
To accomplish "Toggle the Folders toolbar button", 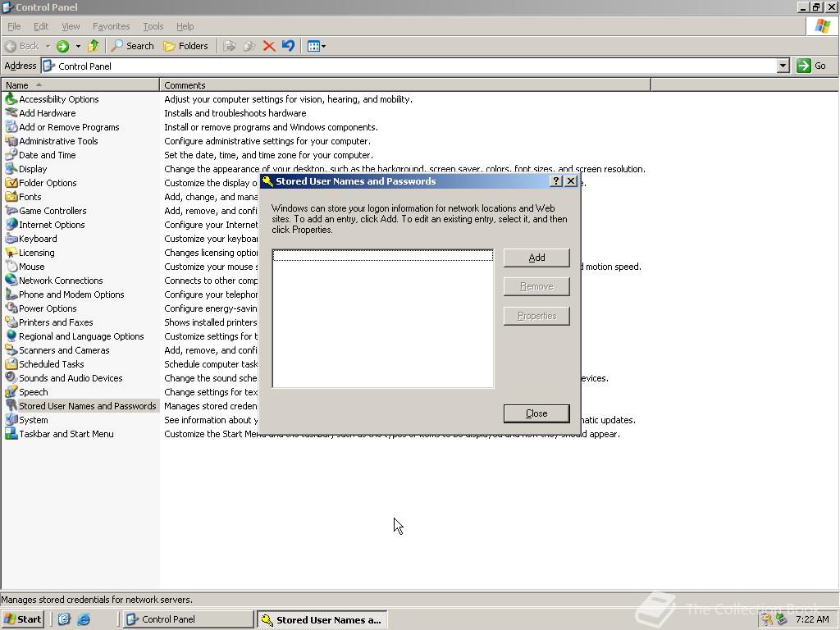I will [x=185, y=46].
